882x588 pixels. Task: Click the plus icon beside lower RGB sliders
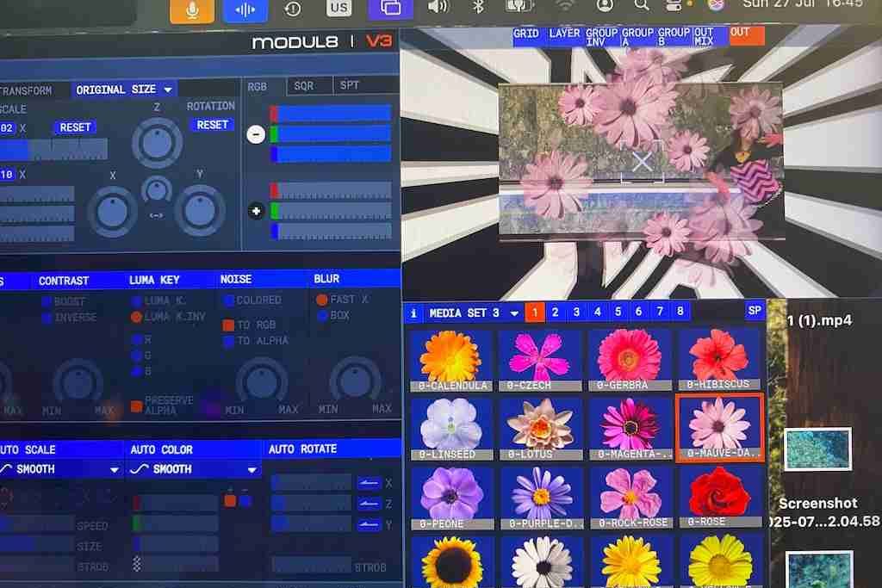click(256, 212)
